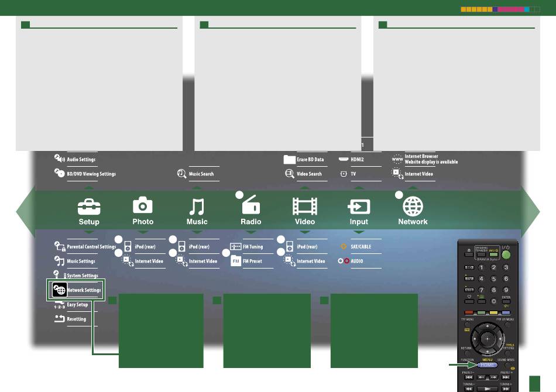Viewport: 556px width, 392px height.
Task: Click the remote's green color button
Action: coord(481,312)
